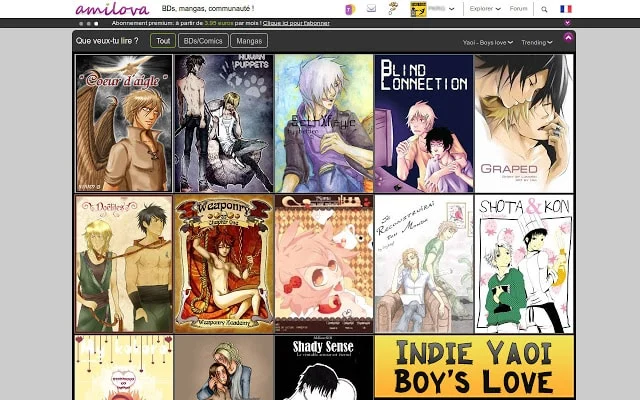
Task: Select the second banner slide dot
Action: (89, 24)
